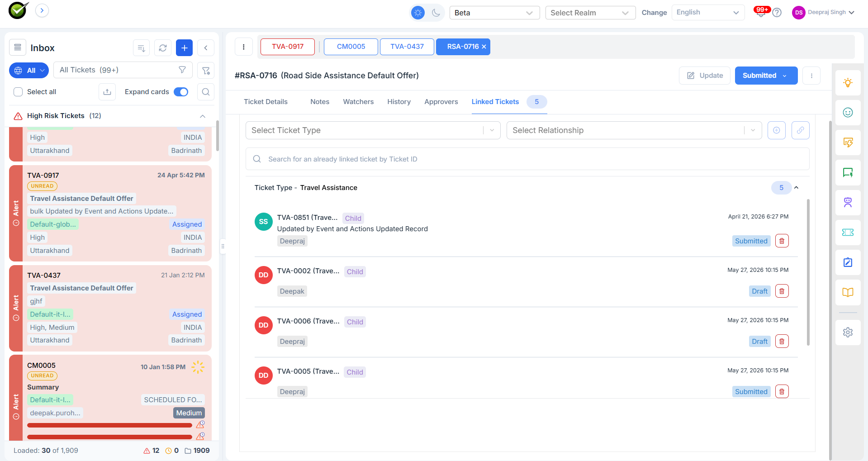The width and height of the screenshot is (868, 461).
Task: Click the linked ticket search field
Action: coord(527,159)
